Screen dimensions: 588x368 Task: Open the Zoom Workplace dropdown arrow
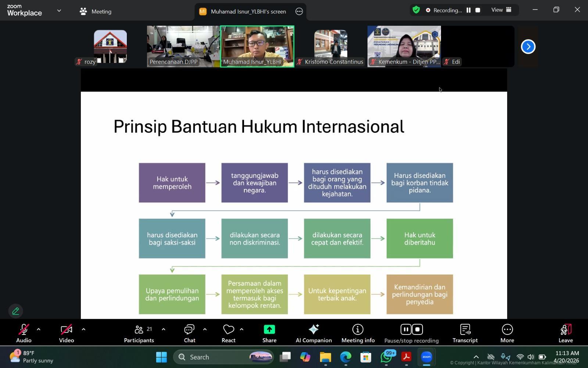(59, 11)
